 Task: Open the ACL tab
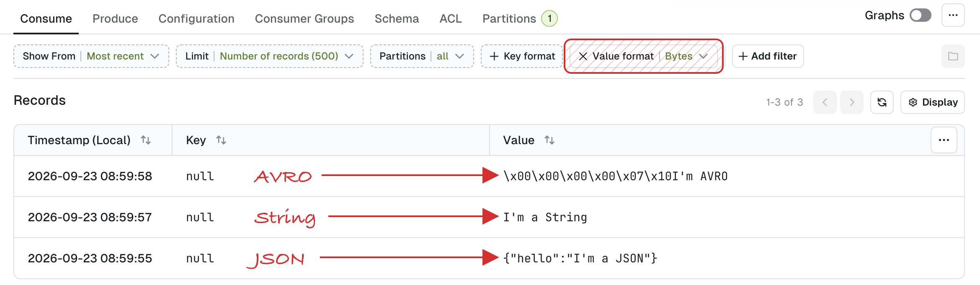(451, 19)
